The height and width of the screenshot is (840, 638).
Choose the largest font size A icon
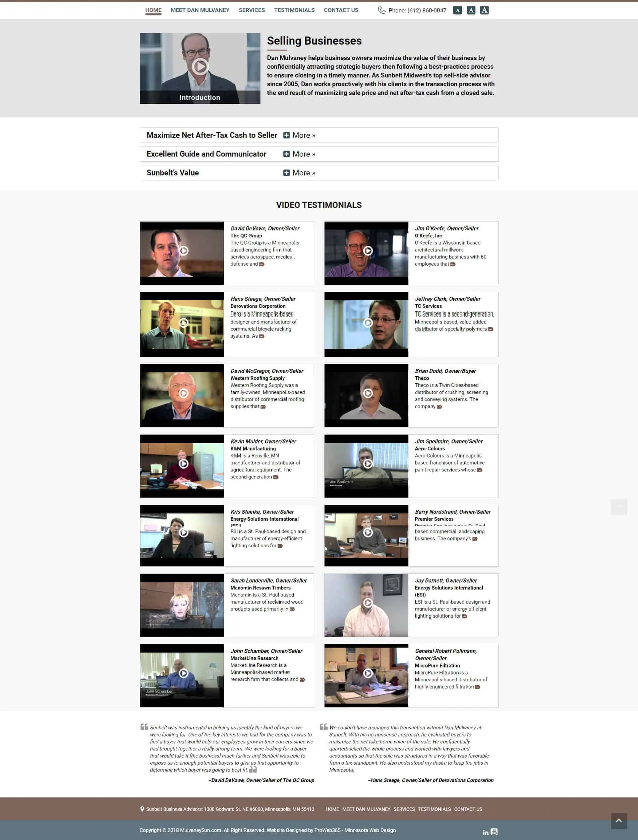pyautogui.click(x=484, y=10)
